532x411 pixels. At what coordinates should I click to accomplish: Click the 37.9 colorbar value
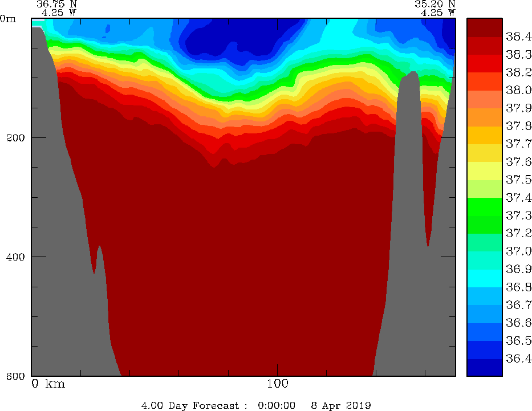click(x=518, y=108)
